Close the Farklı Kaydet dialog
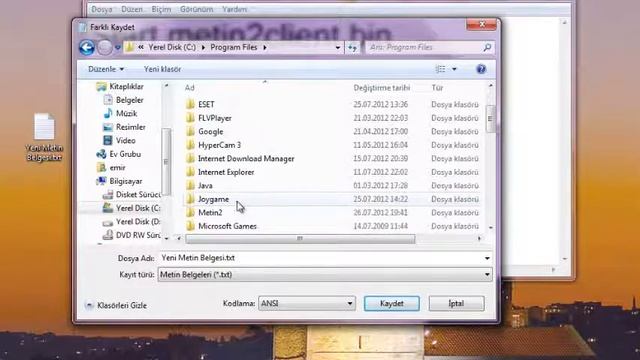 [x=482, y=24]
